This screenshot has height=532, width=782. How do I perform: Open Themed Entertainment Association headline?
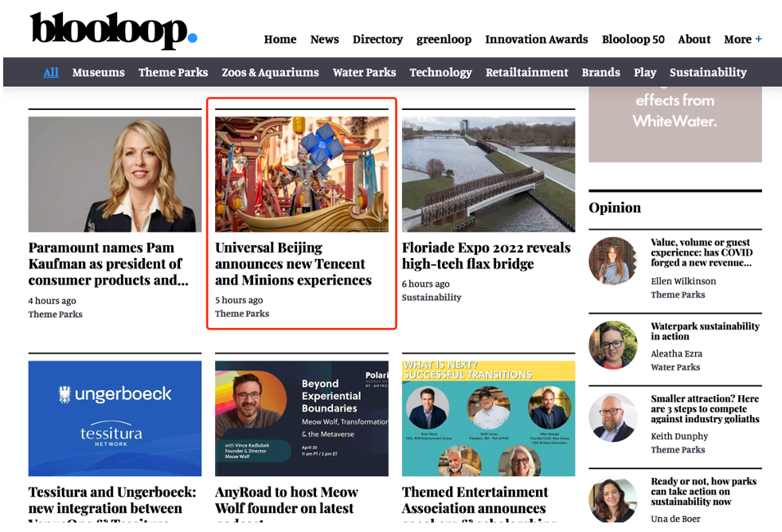[x=479, y=503]
